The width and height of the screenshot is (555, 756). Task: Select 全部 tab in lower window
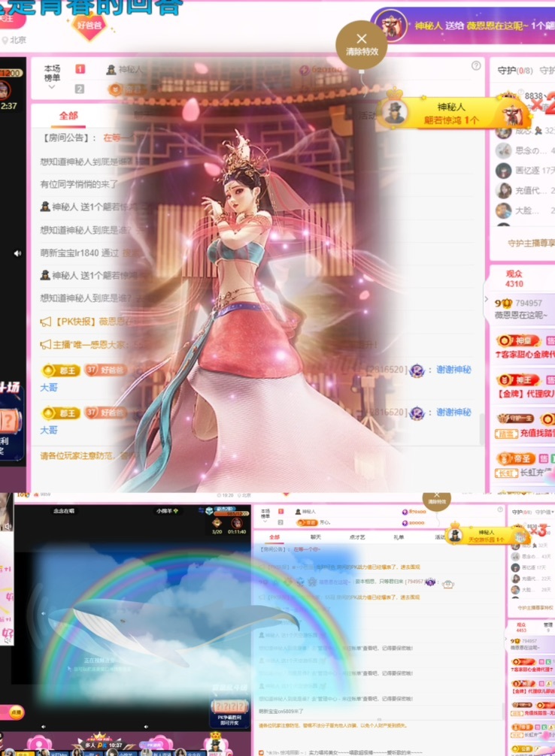click(x=274, y=537)
